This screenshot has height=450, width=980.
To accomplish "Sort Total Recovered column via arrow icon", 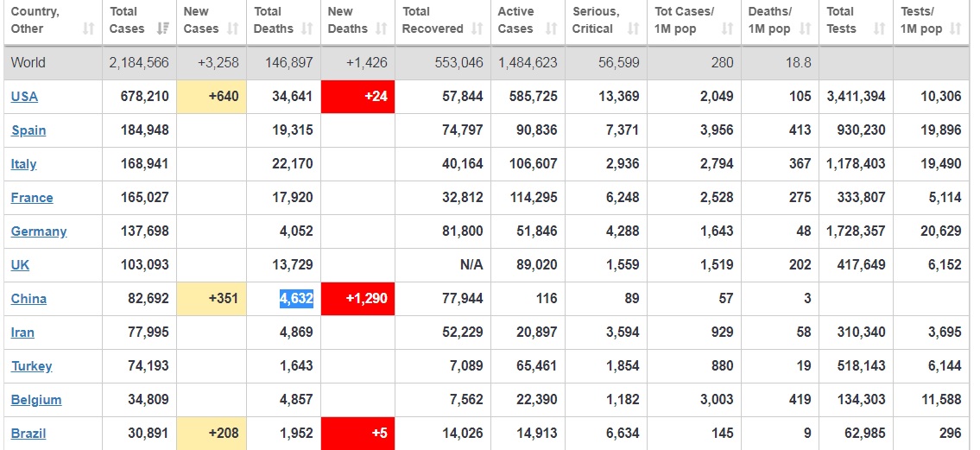I will [x=477, y=29].
